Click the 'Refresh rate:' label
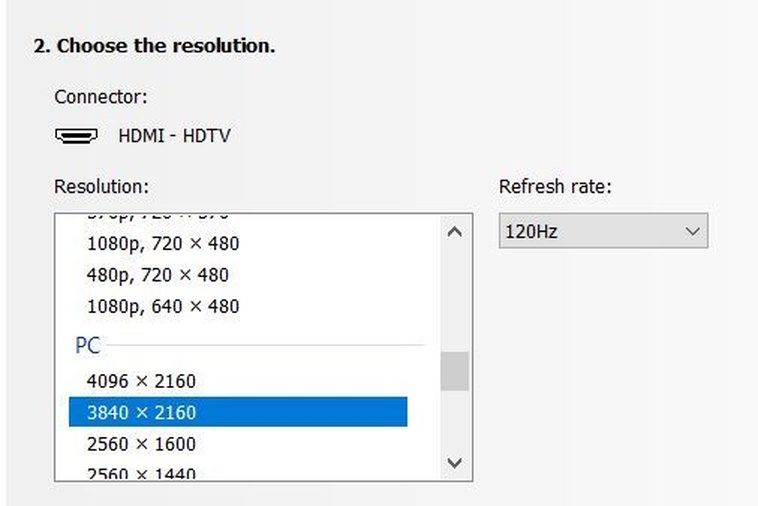The height and width of the screenshot is (506, 758). (x=555, y=187)
